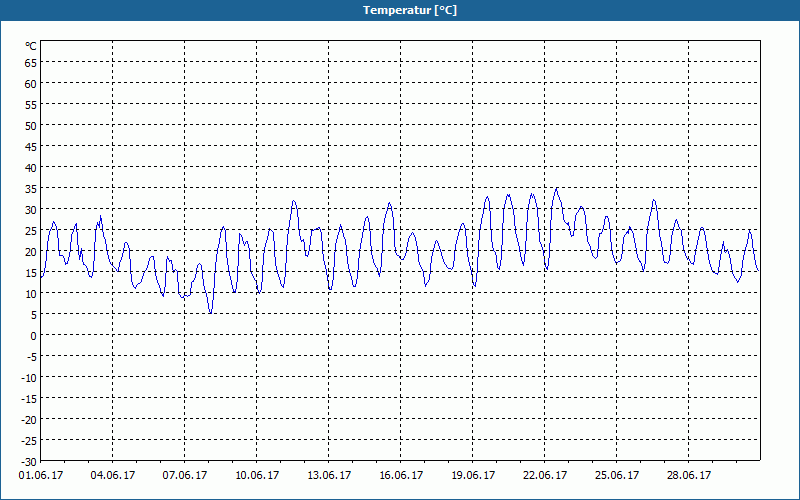This screenshot has width=800, height=500.
Task: Select the 65 value on the y-axis
Action: point(31,63)
